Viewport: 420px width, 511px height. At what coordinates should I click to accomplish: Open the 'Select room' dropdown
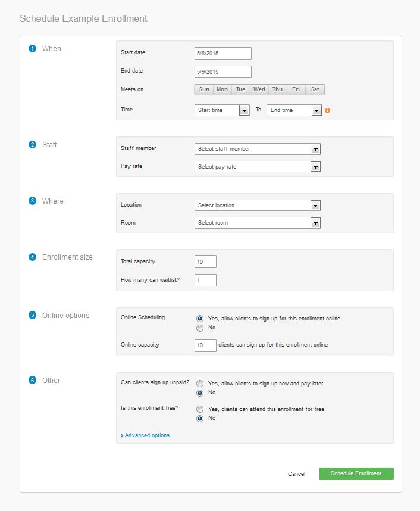pyautogui.click(x=258, y=222)
